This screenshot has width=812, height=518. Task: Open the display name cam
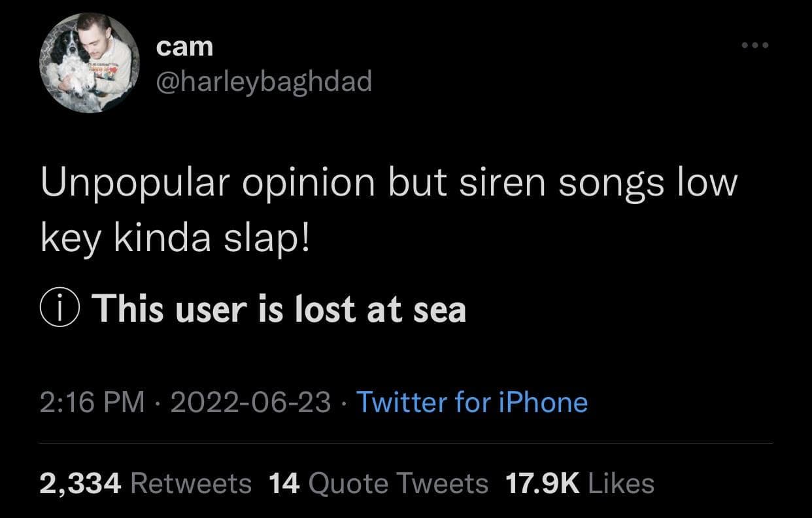point(185,46)
